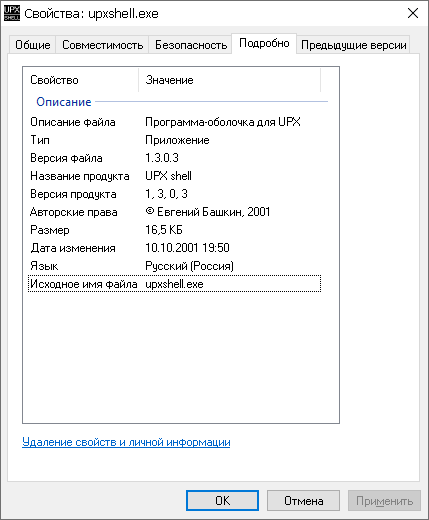Confirm with the OK button

(222, 500)
